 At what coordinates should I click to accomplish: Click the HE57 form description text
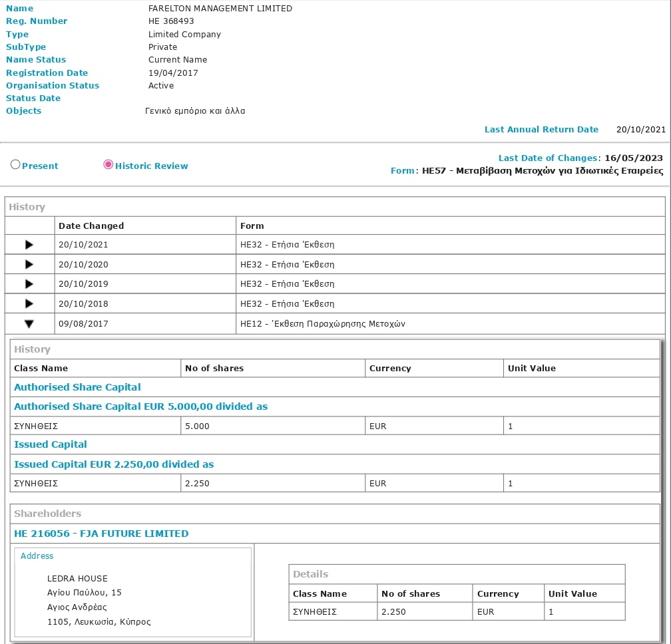pyautogui.click(x=543, y=170)
